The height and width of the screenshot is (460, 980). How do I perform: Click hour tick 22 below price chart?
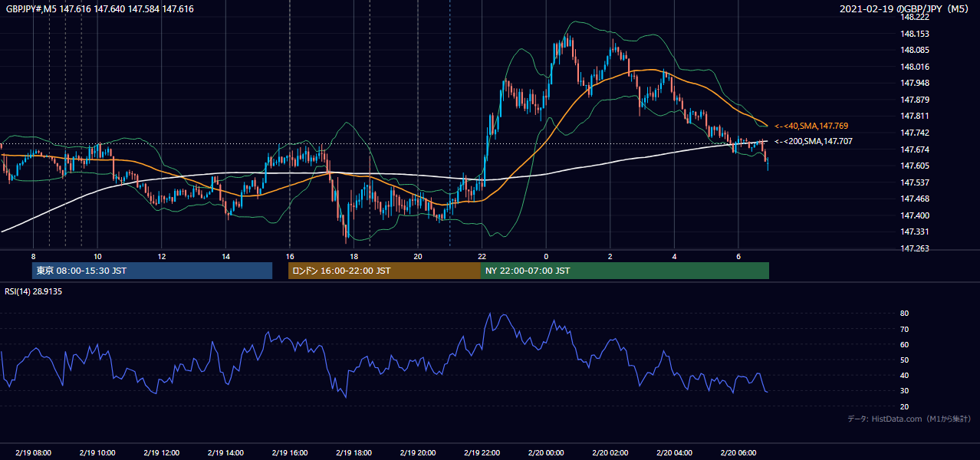coord(482,256)
